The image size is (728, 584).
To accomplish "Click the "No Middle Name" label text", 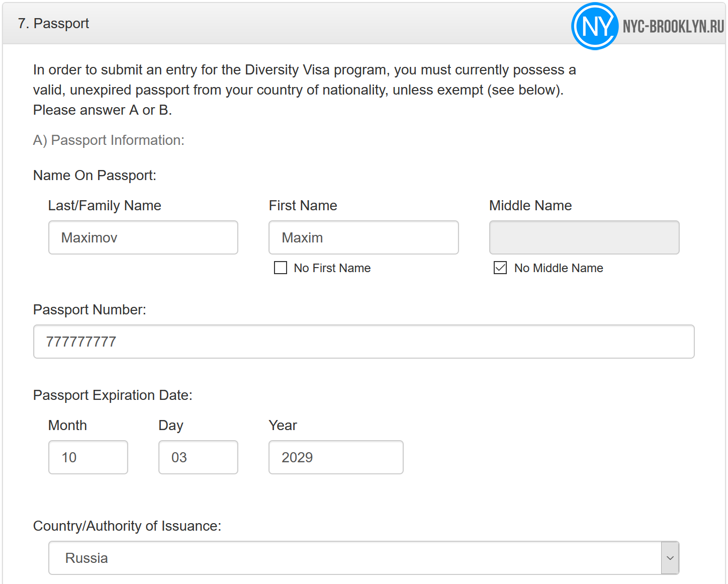I will coord(559,268).
